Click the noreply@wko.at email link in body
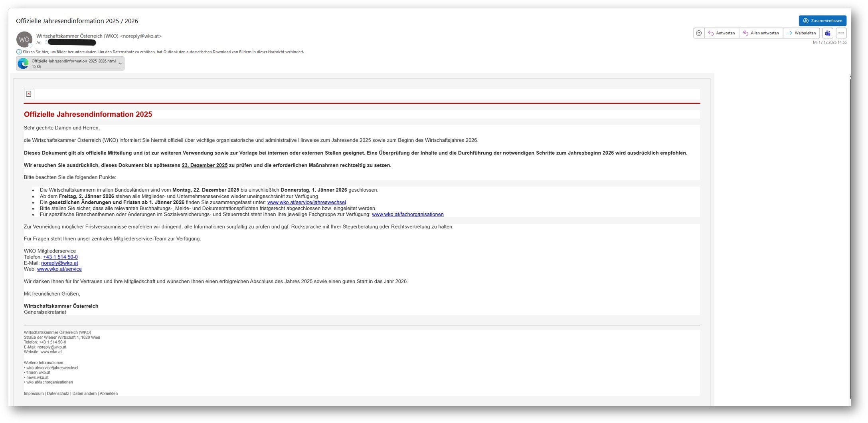The width and height of the screenshot is (868, 423). tap(59, 263)
